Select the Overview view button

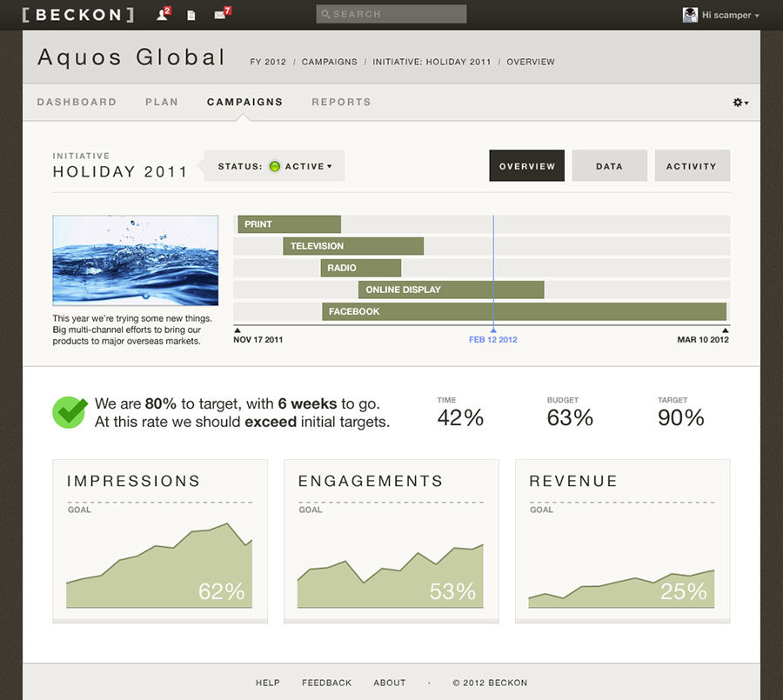point(527,166)
